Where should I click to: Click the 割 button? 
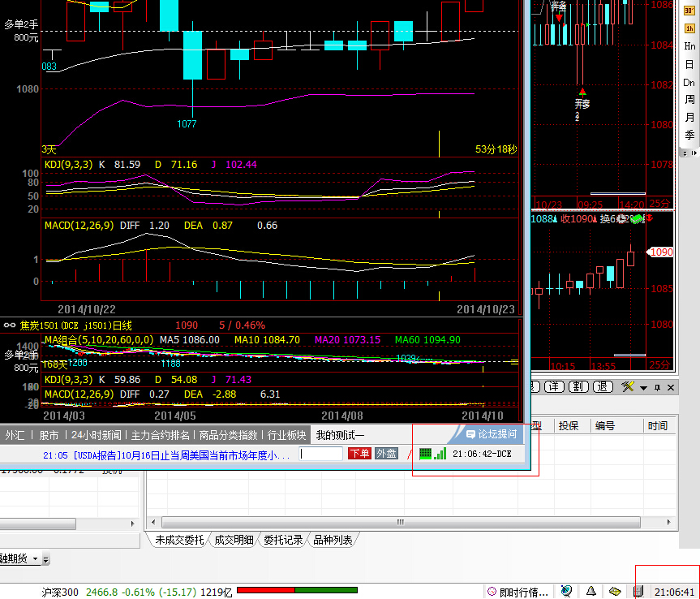[578, 387]
